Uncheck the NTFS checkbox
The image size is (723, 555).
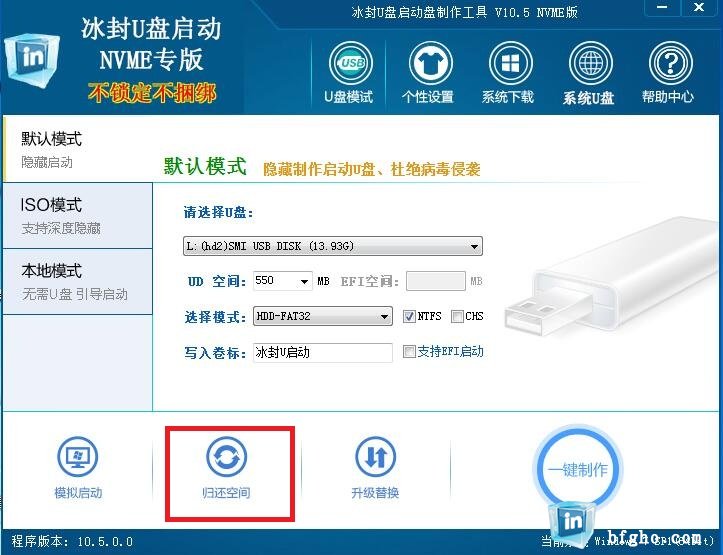coord(409,316)
